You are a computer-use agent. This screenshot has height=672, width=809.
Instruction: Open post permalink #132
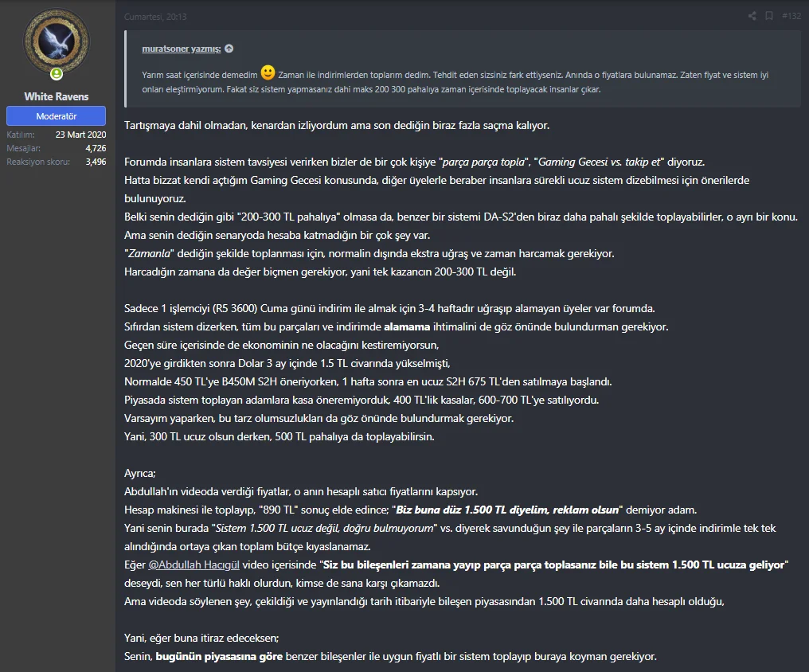pyautogui.click(x=791, y=15)
